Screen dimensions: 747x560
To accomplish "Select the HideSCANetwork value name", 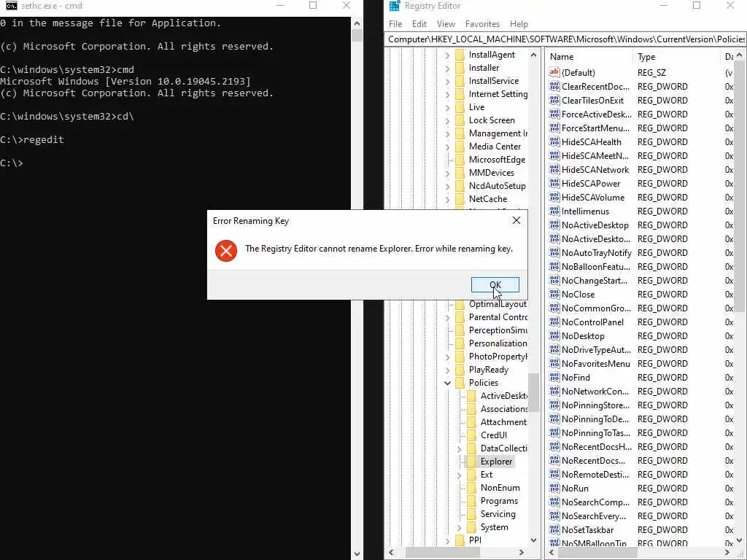I will 595,169.
